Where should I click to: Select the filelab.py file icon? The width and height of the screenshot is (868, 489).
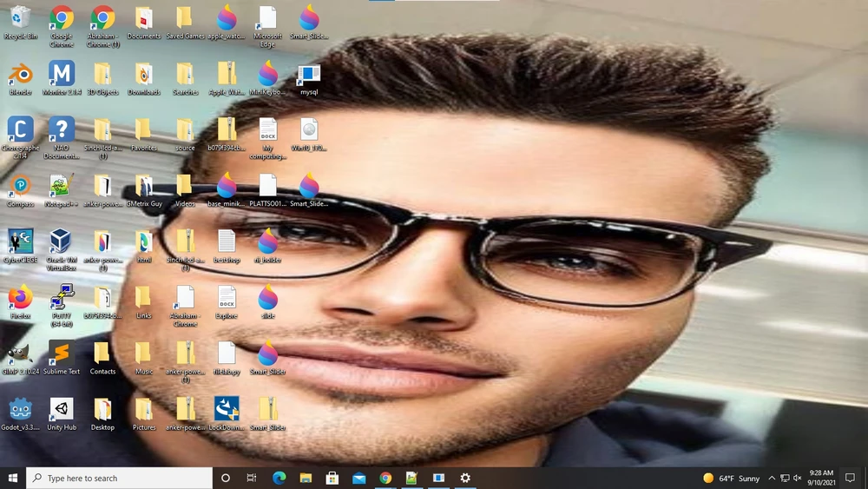(227, 359)
